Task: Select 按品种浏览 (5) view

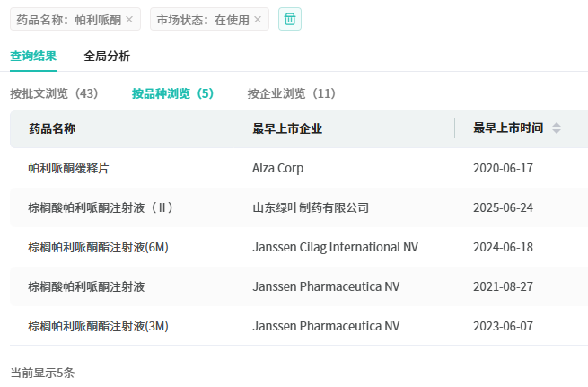Action: (172, 93)
